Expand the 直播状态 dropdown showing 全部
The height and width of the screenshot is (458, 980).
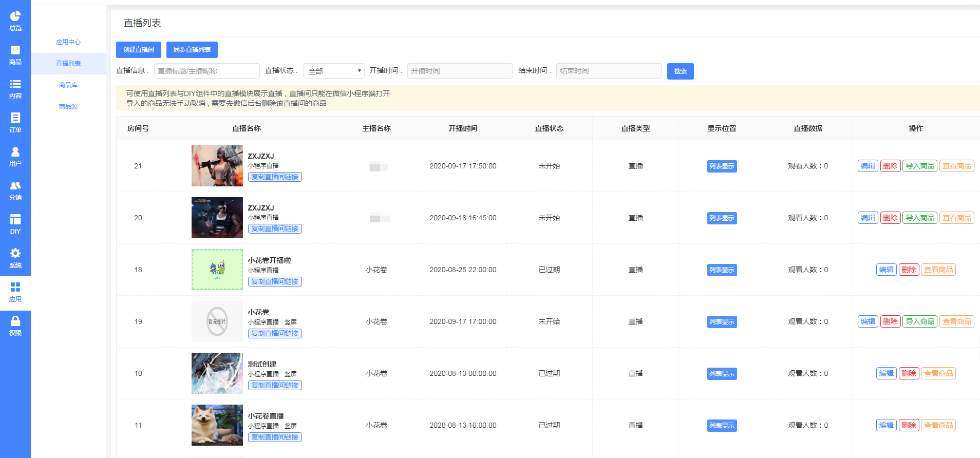coord(334,71)
